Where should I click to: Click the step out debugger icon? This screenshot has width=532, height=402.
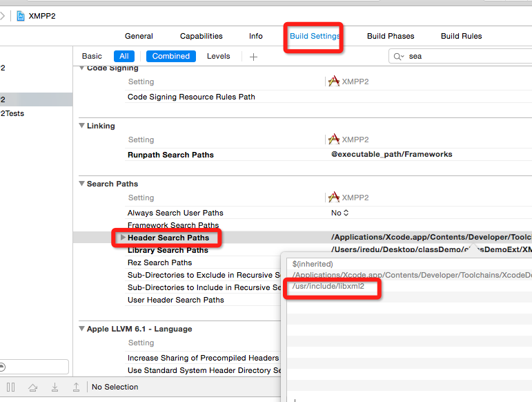click(77, 387)
